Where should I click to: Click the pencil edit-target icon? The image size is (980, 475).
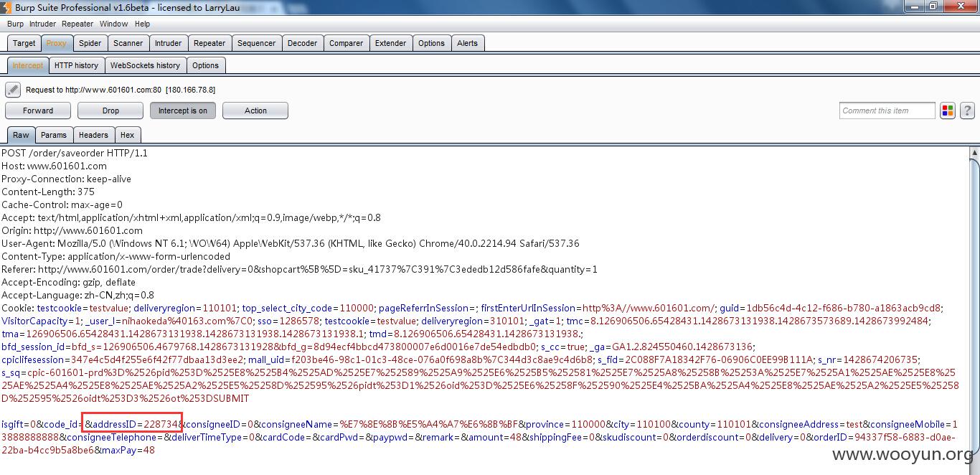coord(13,90)
